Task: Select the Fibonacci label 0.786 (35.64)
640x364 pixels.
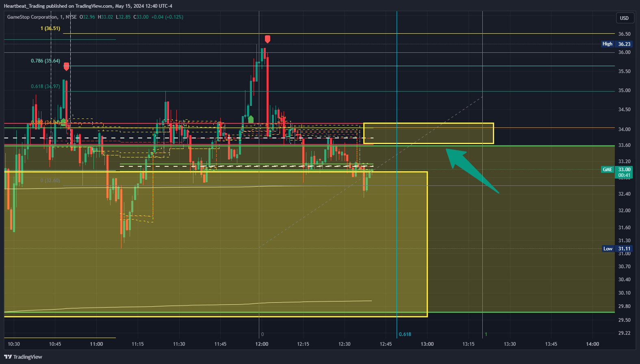Action: tap(46, 61)
